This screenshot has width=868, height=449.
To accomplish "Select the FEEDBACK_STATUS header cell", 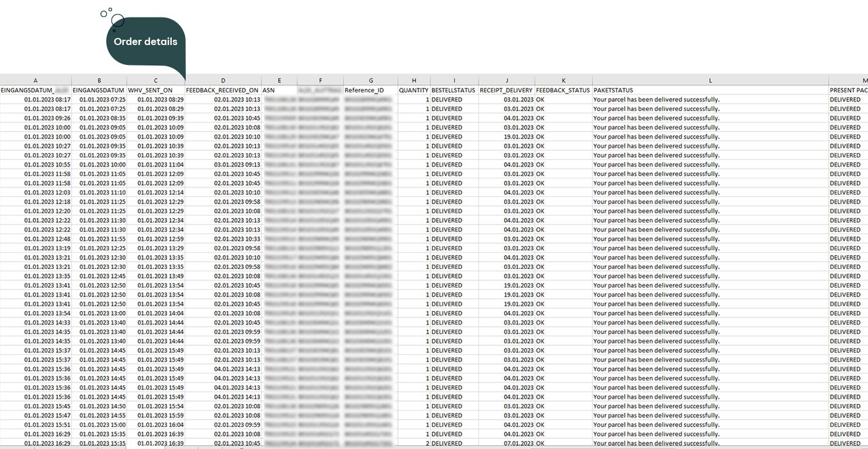I will (563, 91).
